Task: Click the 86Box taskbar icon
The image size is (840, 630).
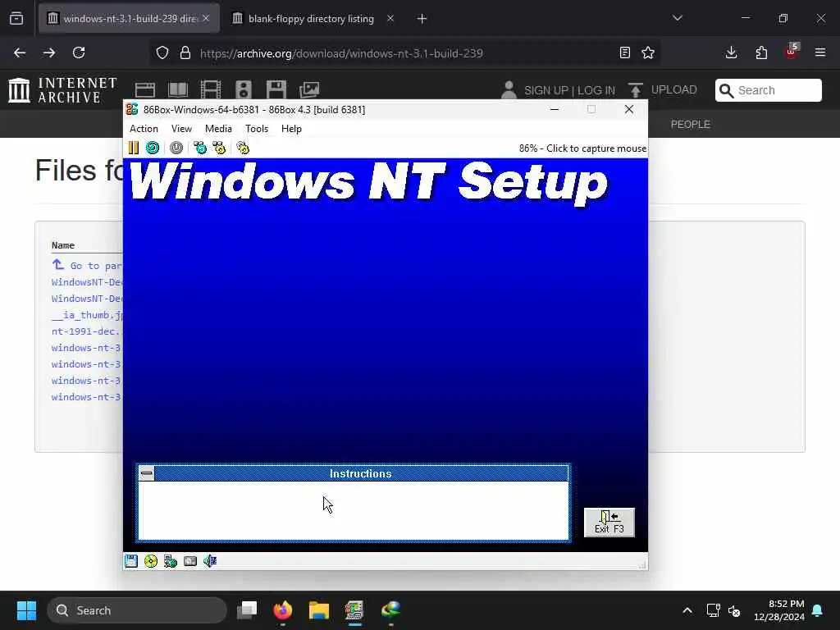Action: pyautogui.click(x=354, y=610)
